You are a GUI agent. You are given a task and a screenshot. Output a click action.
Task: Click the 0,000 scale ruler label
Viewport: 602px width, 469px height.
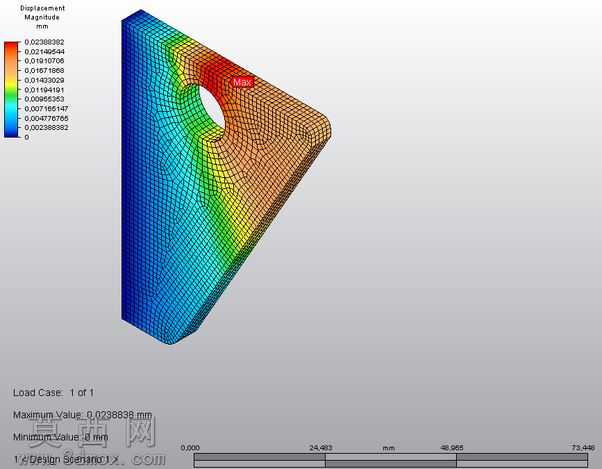(x=190, y=448)
